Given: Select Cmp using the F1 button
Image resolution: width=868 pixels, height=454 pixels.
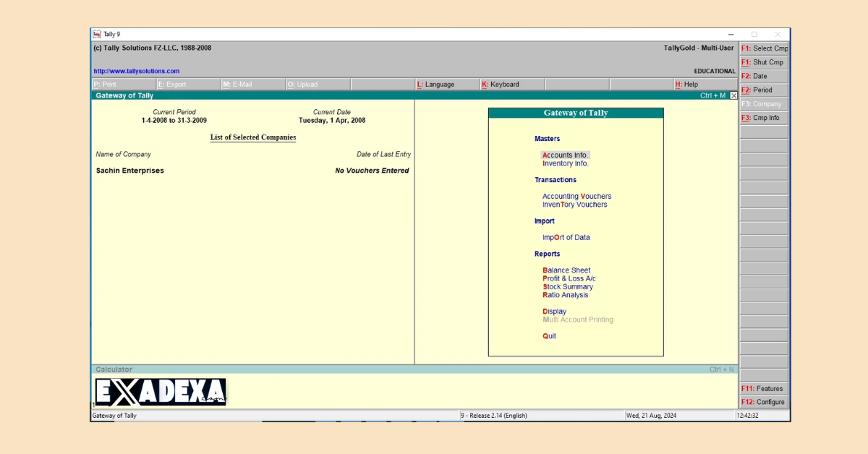Looking at the screenshot, I should pyautogui.click(x=764, y=48).
